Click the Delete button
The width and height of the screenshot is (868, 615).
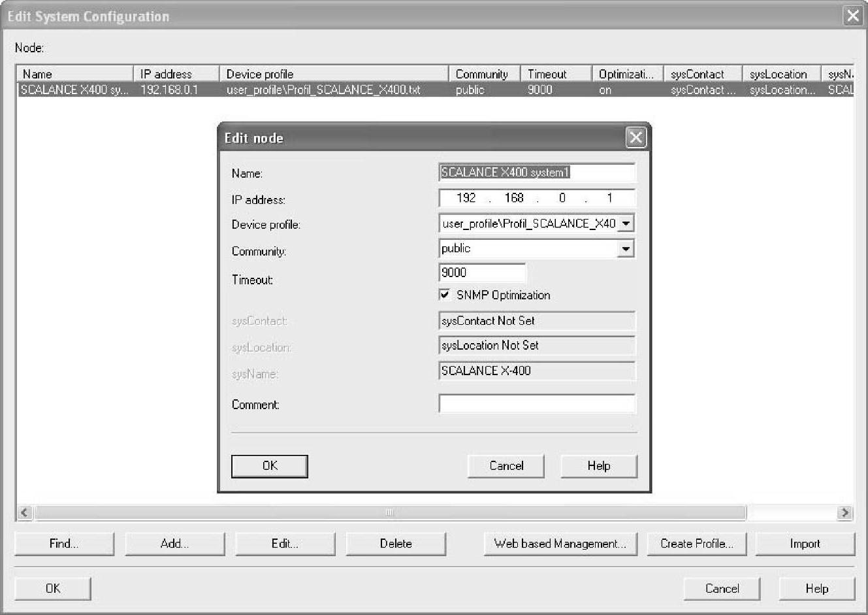tap(396, 544)
